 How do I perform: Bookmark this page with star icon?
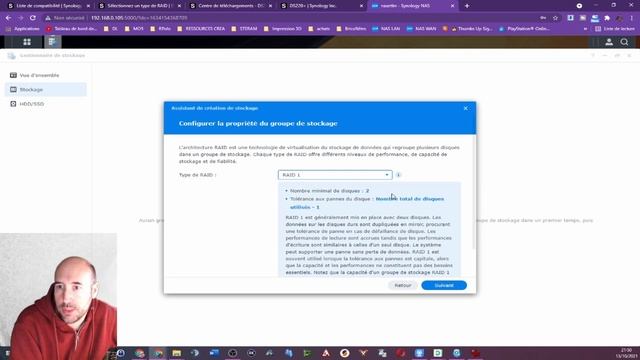555,18
